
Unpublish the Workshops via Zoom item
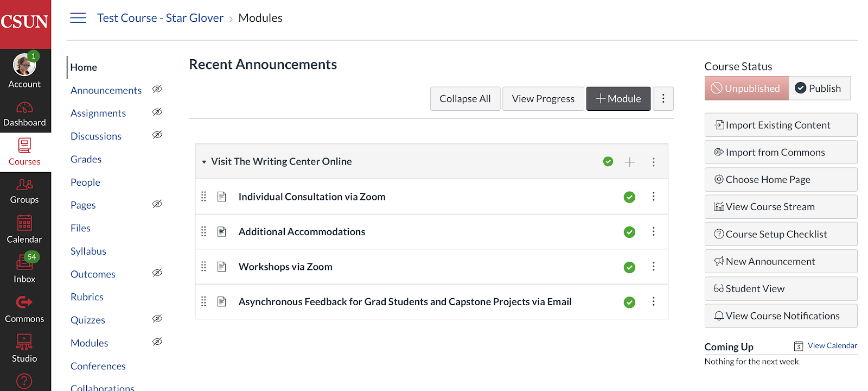tap(629, 267)
